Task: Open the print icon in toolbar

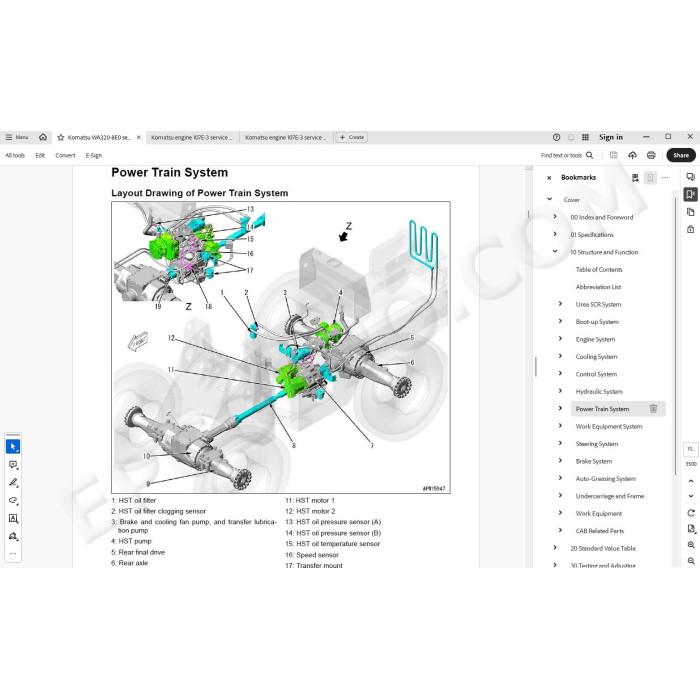Action: pos(651,155)
